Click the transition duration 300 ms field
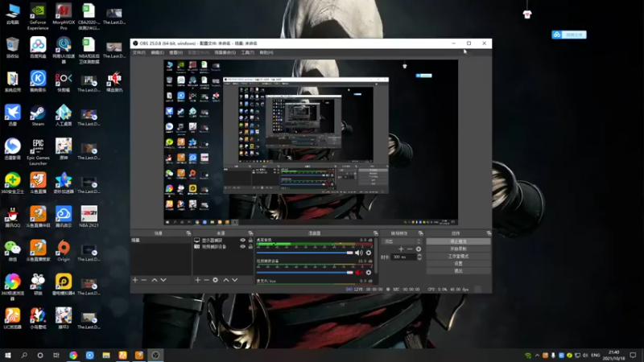 tap(404, 257)
